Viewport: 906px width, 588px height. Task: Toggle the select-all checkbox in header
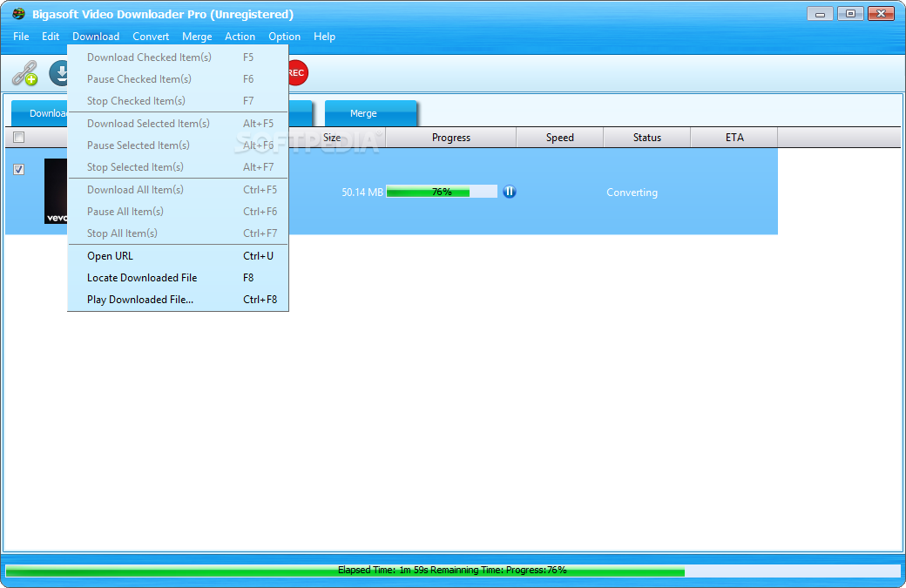click(18, 138)
